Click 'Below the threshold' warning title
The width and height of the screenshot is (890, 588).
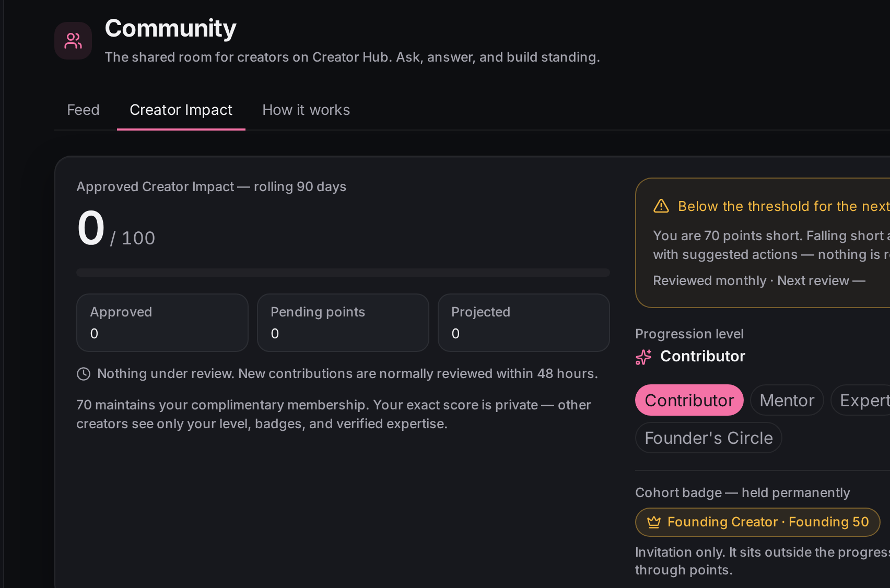783,206
